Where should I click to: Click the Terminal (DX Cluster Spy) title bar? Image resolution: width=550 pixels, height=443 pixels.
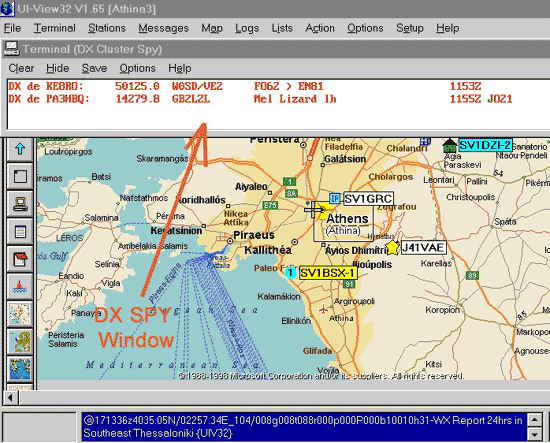(276, 49)
